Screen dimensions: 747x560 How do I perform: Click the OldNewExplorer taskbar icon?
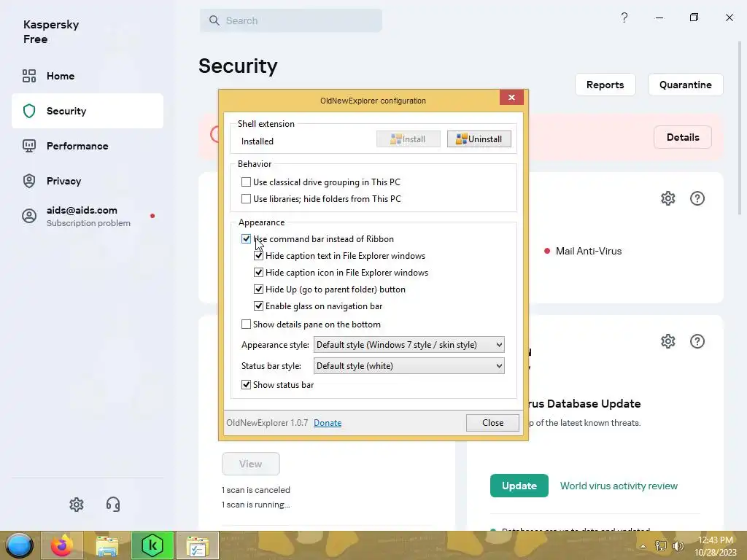(198, 545)
